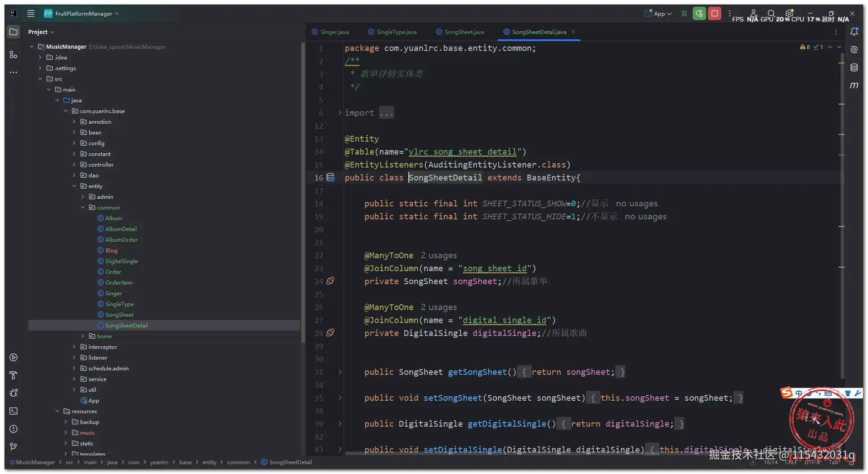Open the Structure tool window icon
Screen dimensions: 868x474
(x=13, y=55)
